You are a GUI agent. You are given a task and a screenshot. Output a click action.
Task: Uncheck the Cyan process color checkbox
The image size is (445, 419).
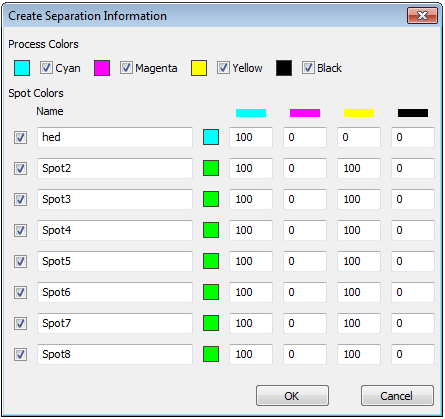tap(46, 68)
